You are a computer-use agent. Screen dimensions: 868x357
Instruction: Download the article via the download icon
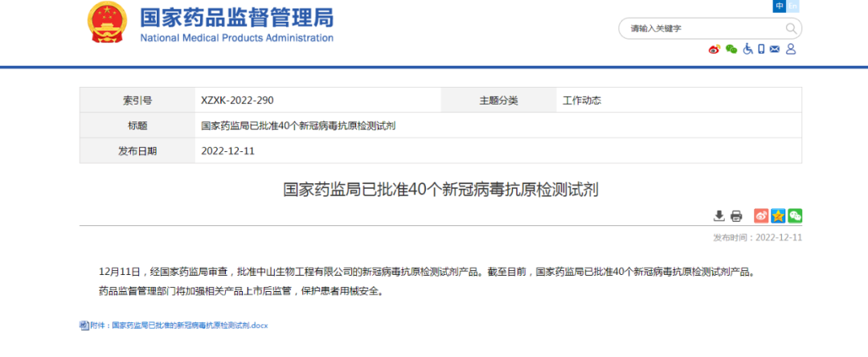point(719,215)
